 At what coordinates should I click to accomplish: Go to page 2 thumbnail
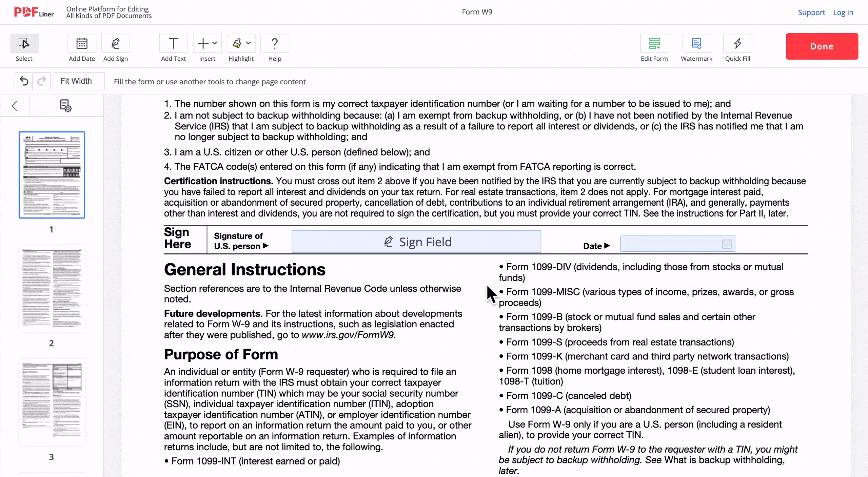coord(52,288)
